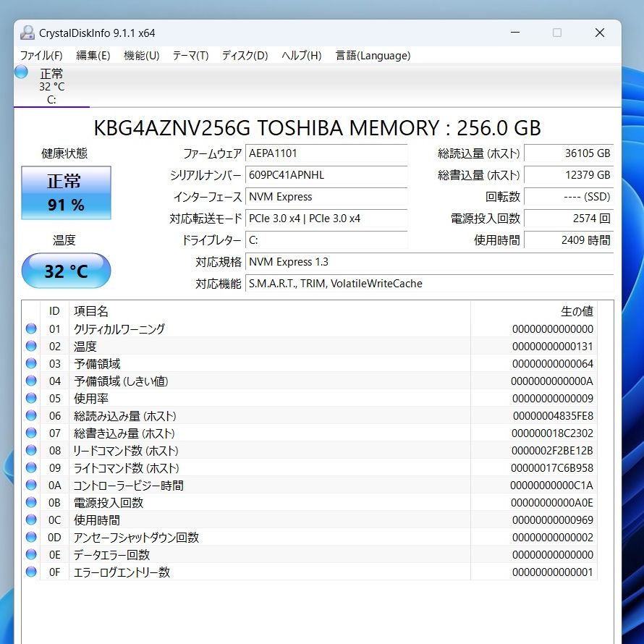
Task: Click status orb for ID 0C 使用時間 row
Action: [x=31, y=520]
